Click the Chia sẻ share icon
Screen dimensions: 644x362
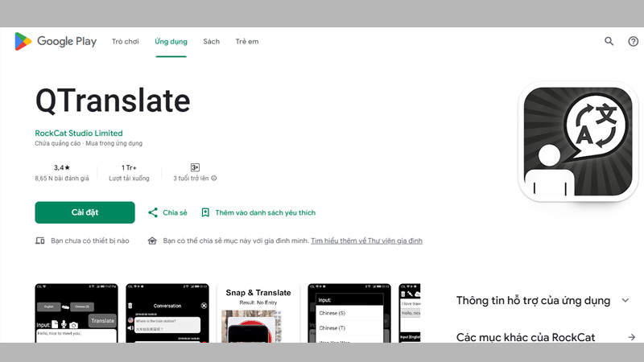[x=153, y=212]
